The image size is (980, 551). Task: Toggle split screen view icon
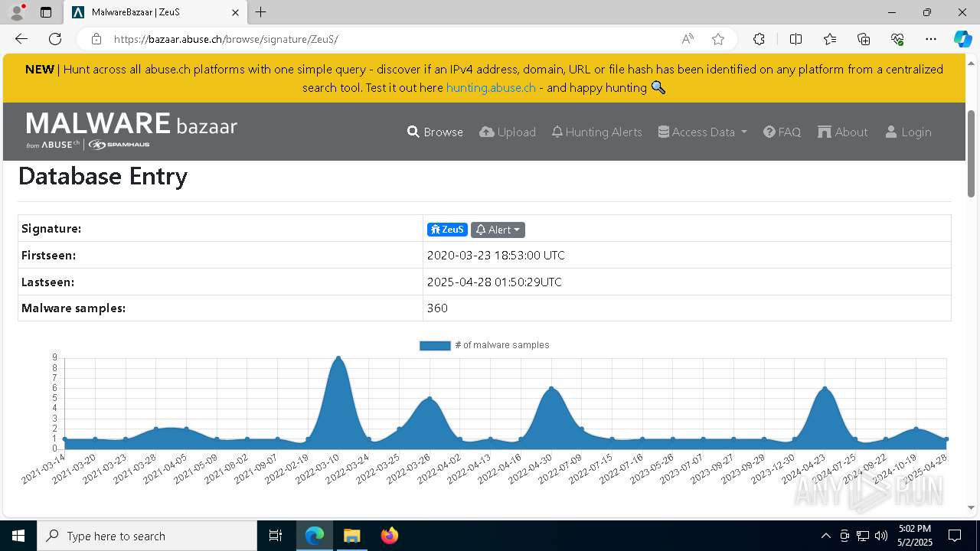pyautogui.click(x=795, y=39)
